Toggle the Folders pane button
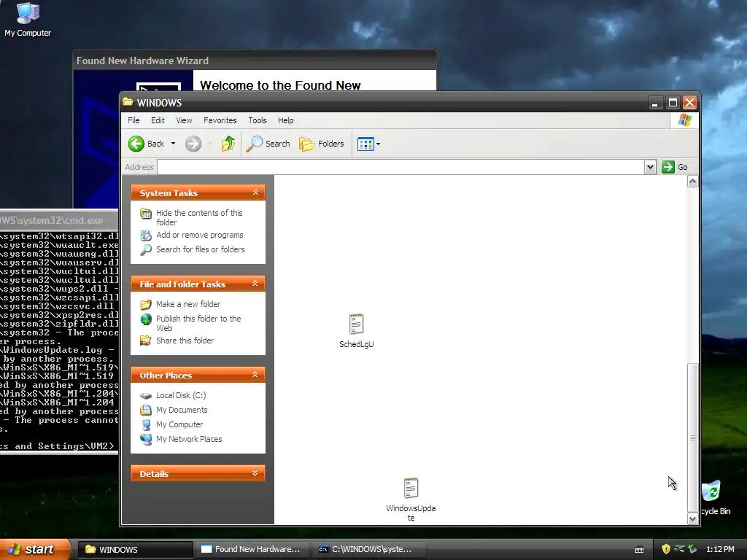This screenshot has width=747, height=560. (322, 144)
